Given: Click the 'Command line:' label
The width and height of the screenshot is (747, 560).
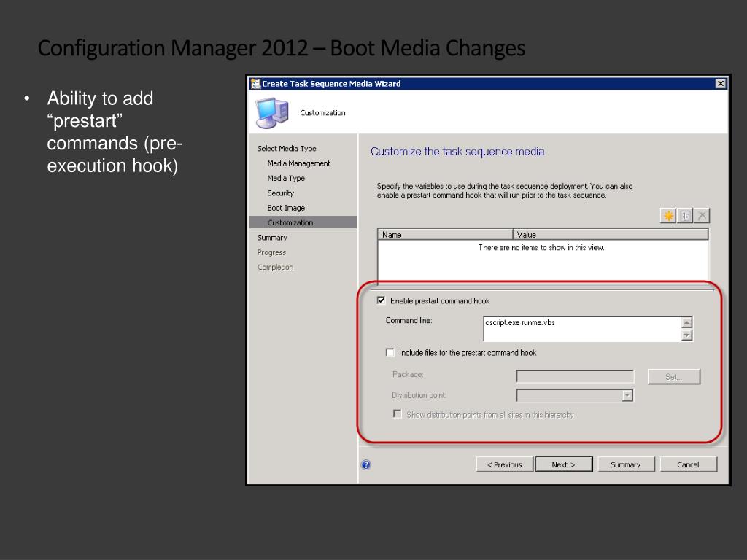Looking at the screenshot, I should point(409,321).
